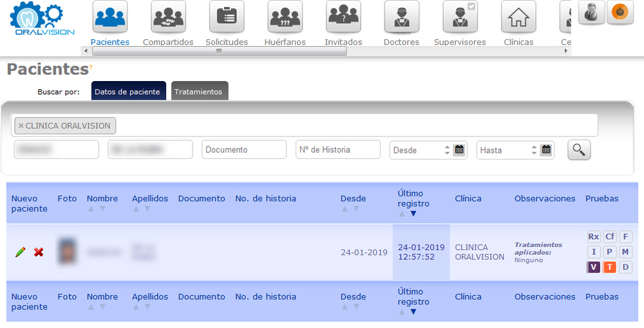Click the magnifying glass search button
The width and height of the screenshot is (644, 328).
578,150
